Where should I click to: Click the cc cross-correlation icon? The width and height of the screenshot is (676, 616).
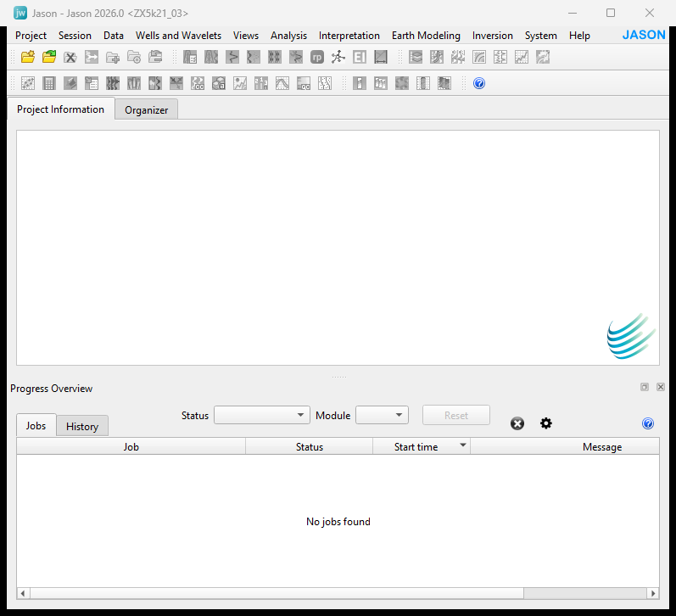(x=198, y=83)
